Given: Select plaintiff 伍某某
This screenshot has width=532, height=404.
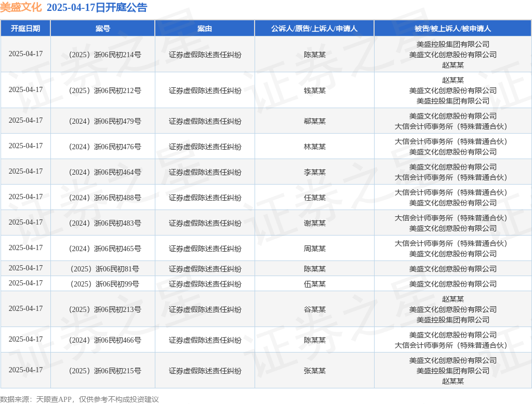Looking at the screenshot, I should click(314, 284).
